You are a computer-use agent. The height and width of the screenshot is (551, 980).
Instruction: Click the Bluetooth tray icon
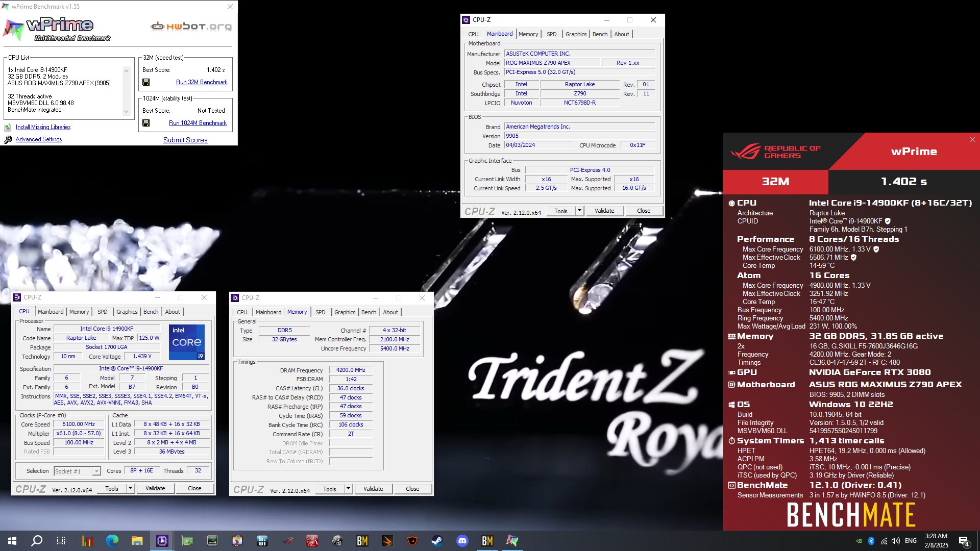tap(871, 541)
